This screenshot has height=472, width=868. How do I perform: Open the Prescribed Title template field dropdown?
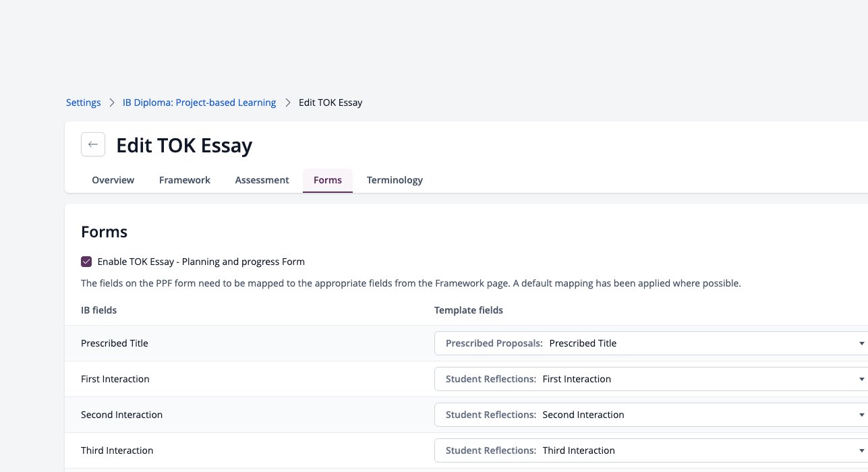coord(651,343)
